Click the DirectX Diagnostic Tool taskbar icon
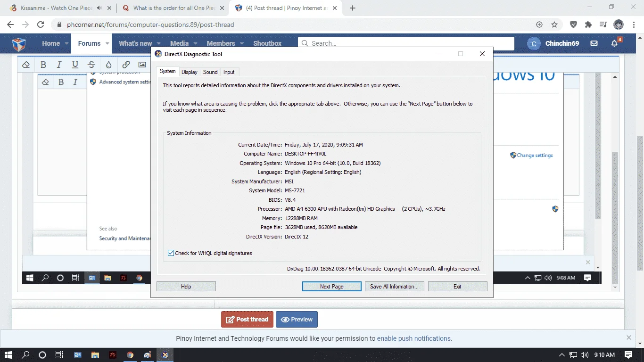Image resolution: width=644 pixels, height=362 pixels. coord(165,355)
